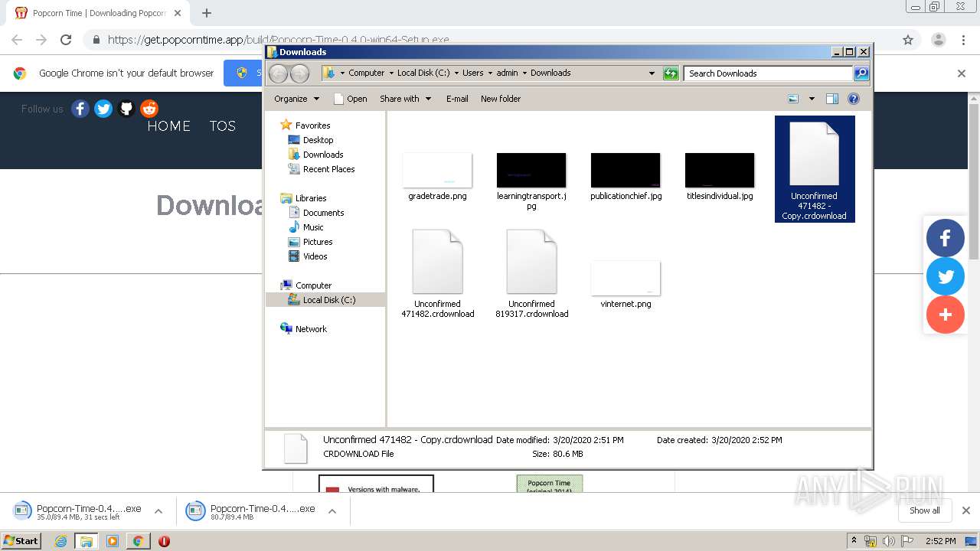Expand options for first Popcorn-Time download
The image size is (980, 551).
158,511
